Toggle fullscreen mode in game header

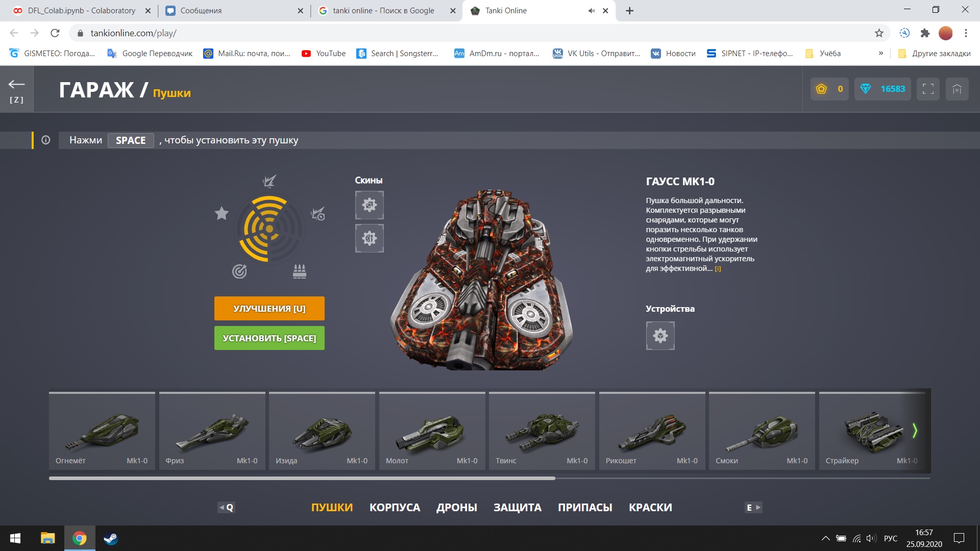click(x=928, y=89)
